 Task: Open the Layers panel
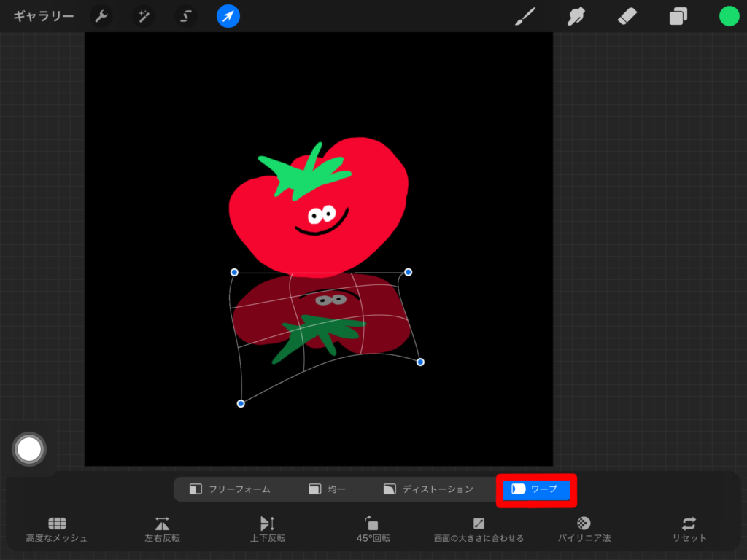678,16
